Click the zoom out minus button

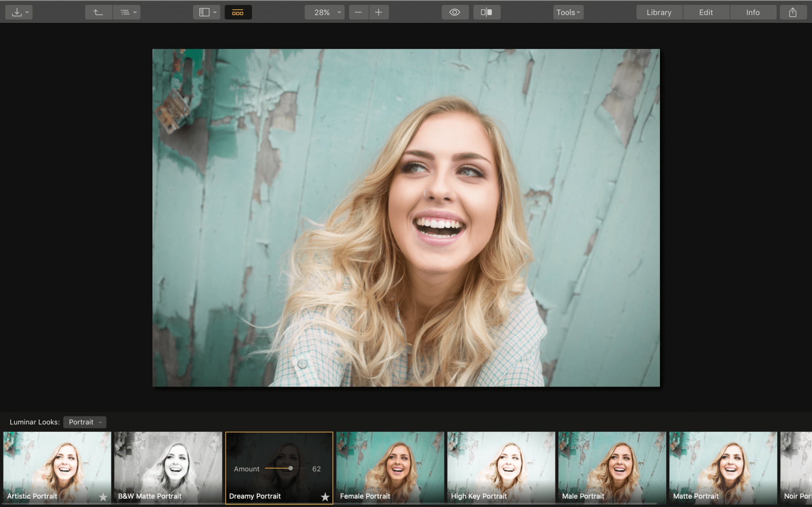pyautogui.click(x=358, y=13)
